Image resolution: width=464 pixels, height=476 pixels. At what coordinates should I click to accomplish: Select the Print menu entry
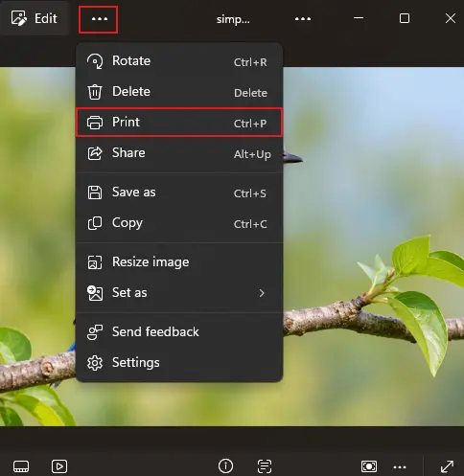pyautogui.click(x=179, y=123)
